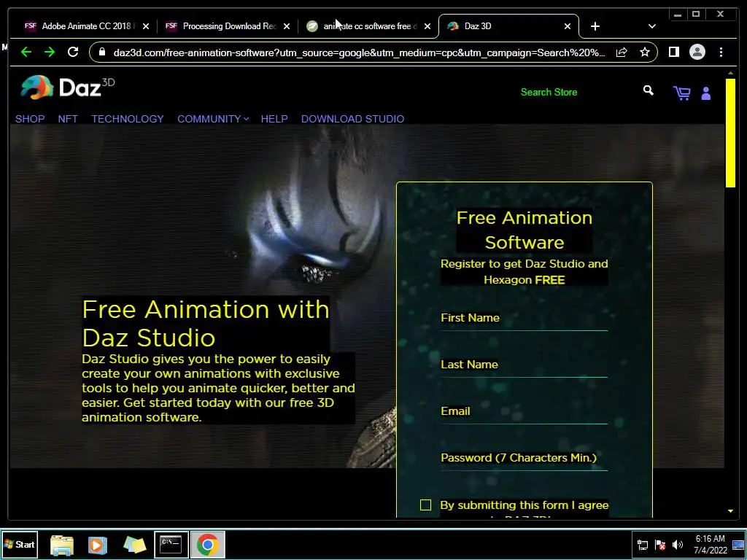Click the Password field
The image size is (747, 560).
(x=524, y=458)
